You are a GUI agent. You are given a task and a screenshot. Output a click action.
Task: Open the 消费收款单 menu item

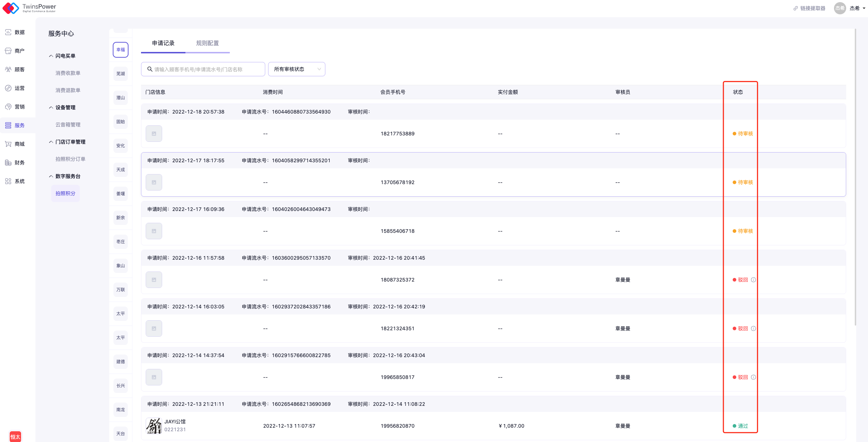coord(68,73)
